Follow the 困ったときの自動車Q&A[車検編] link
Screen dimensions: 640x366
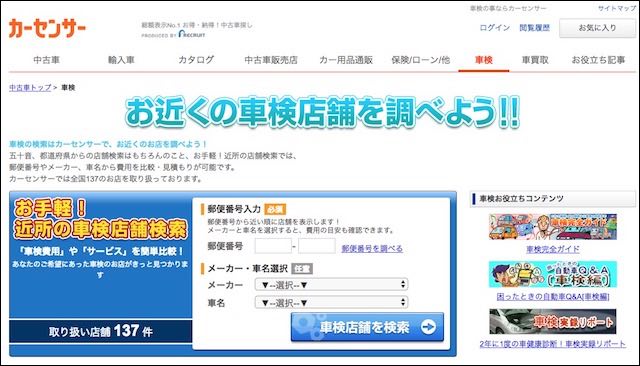point(553,297)
